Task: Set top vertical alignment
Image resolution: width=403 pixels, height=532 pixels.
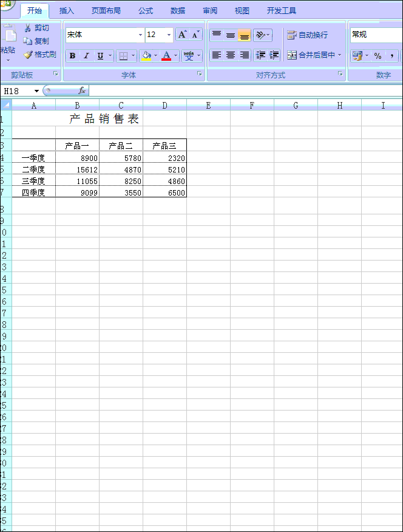Action: pyautogui.click(x=217, y=35)
